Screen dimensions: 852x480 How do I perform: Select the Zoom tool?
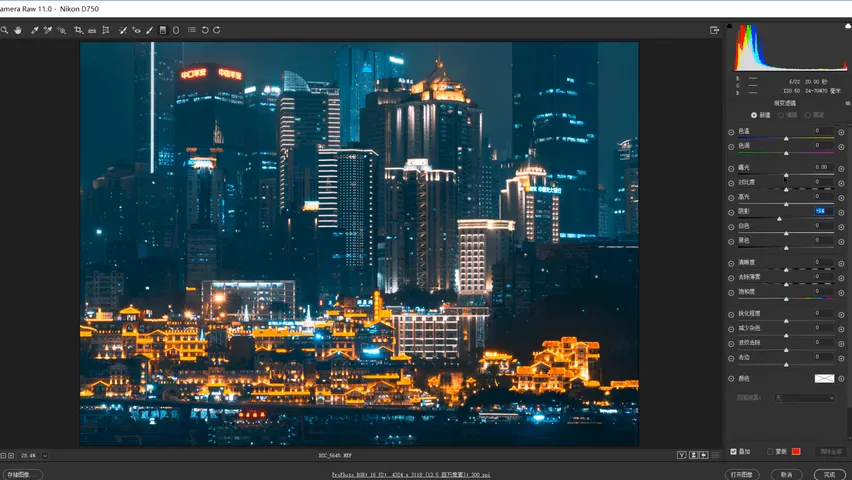[x=4, y=30]
